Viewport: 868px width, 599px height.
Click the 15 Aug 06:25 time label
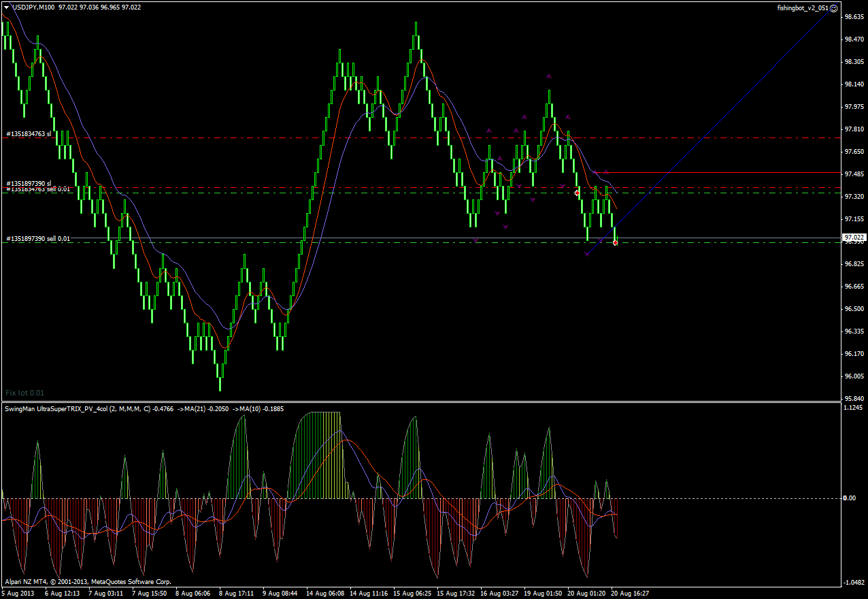pos(413,594)
